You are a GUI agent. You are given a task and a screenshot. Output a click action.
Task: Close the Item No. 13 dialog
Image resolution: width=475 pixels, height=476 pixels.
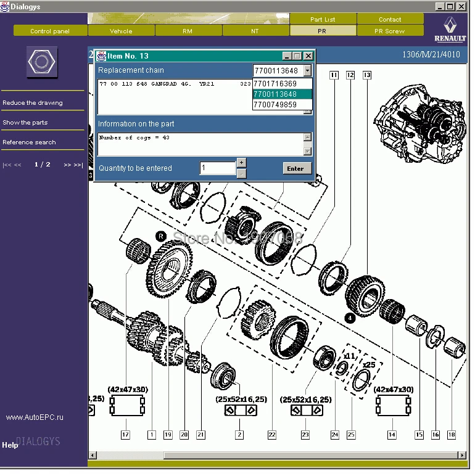308,56
